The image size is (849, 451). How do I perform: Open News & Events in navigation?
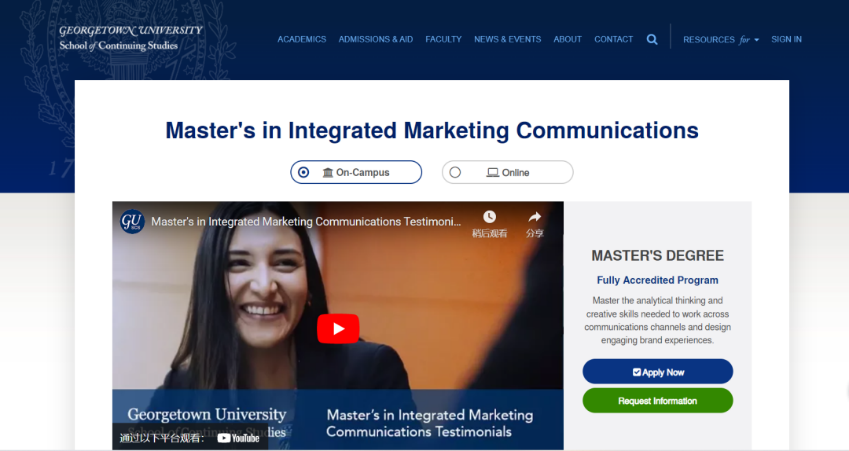tap(507, 40)
